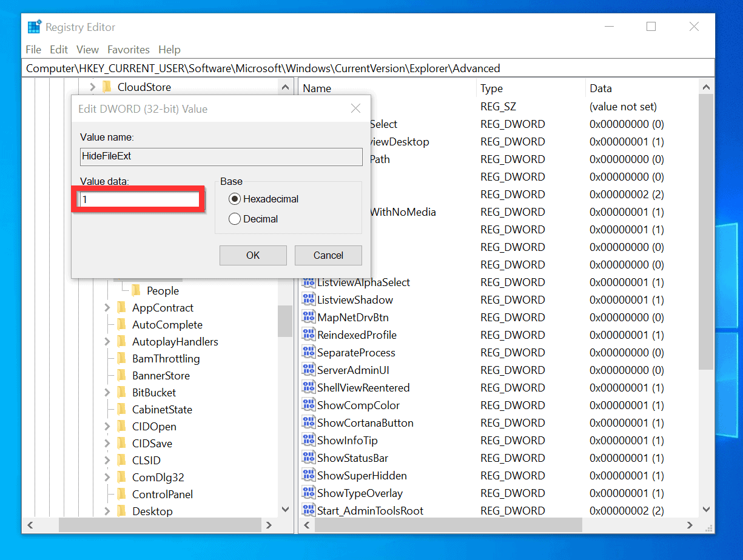This screenshot has height=560, width=743.
Task: Click the DWORD icon beside ListviewShadow
Action: [308, 299]
